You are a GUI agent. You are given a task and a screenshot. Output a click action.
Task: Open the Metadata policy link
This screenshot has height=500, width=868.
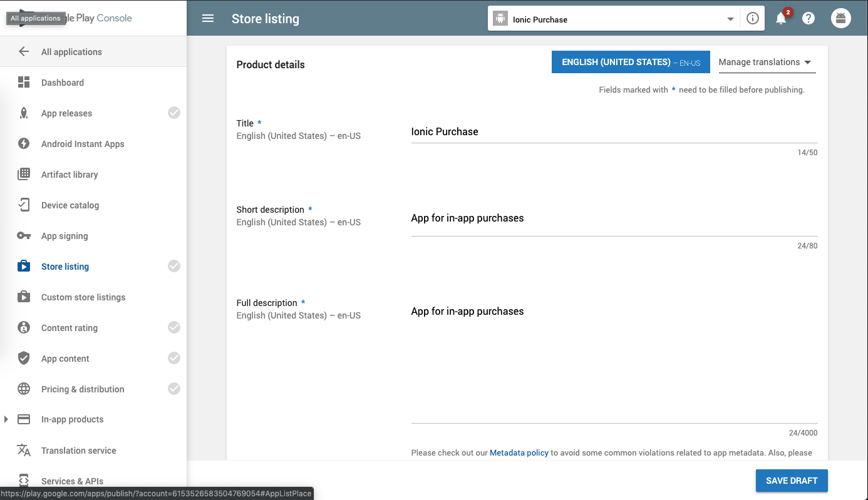[519, 452]
